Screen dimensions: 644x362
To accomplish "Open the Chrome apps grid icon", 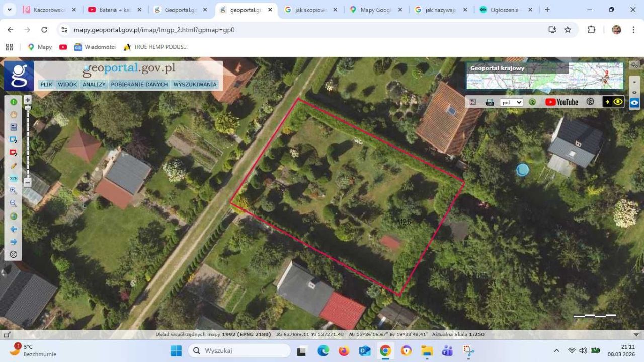I will tap(9, 47).
